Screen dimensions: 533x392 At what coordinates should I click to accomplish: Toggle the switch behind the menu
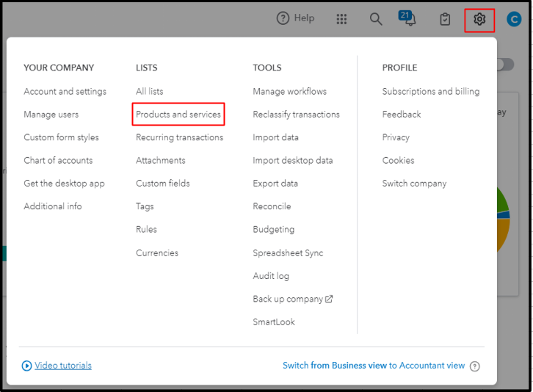504,65
